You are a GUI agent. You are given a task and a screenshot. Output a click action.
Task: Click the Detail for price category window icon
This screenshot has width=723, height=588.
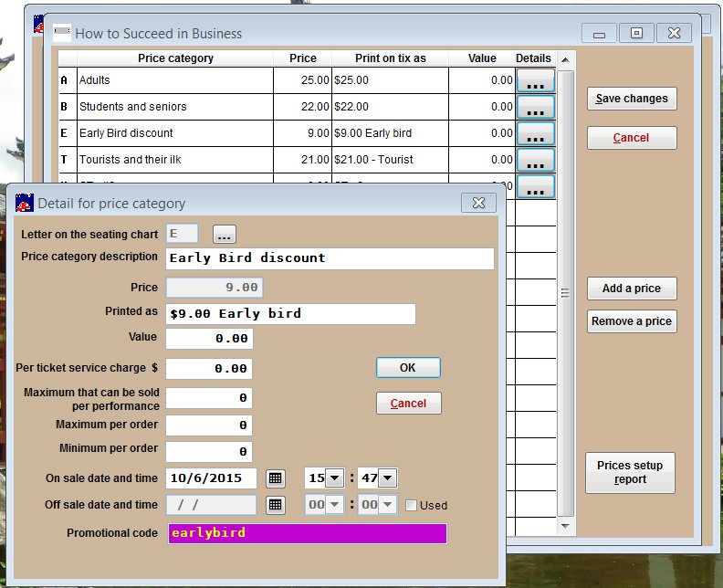coord(24,203)
